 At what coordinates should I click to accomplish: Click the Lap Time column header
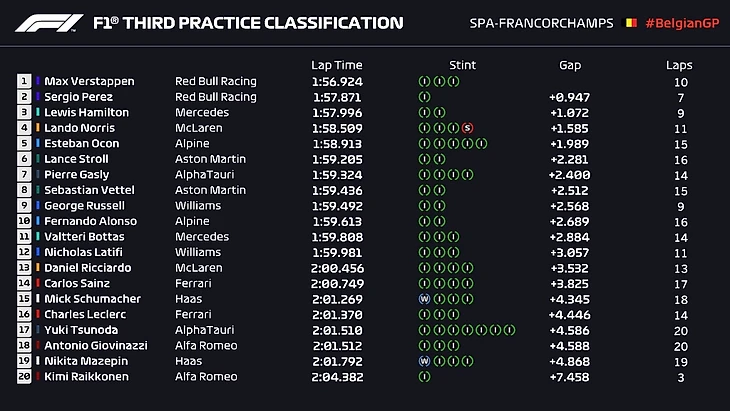pyautogui.click(x=335, y=65)
